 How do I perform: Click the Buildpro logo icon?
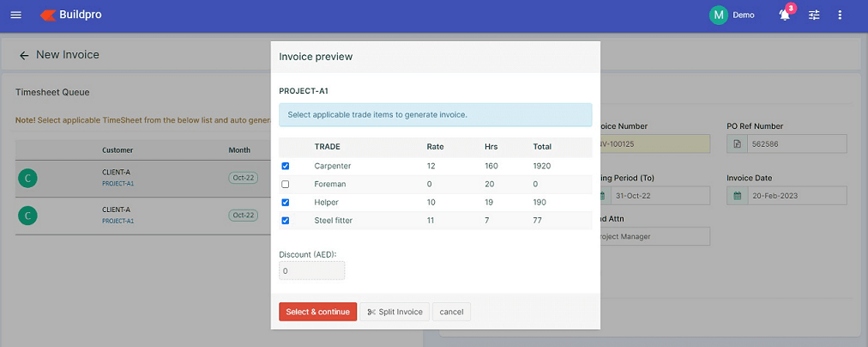coord(48,15)
